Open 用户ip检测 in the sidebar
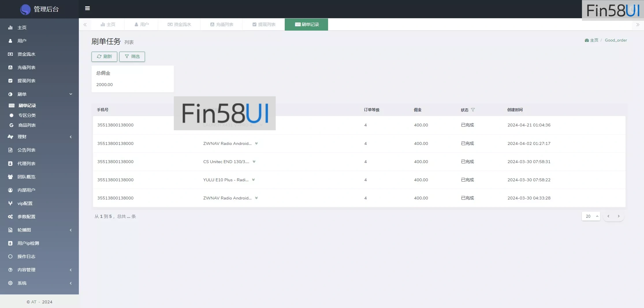Screen dimensions: 644x308 click(28, 243)
